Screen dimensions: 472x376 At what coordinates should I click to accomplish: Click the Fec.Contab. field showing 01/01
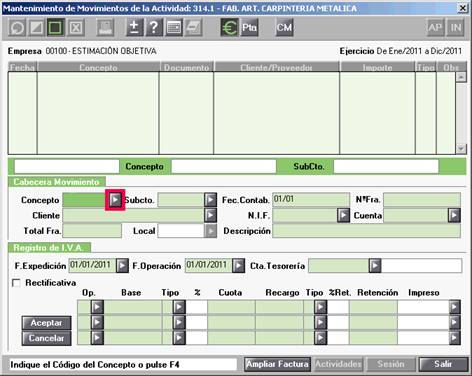tap(311, 200)
